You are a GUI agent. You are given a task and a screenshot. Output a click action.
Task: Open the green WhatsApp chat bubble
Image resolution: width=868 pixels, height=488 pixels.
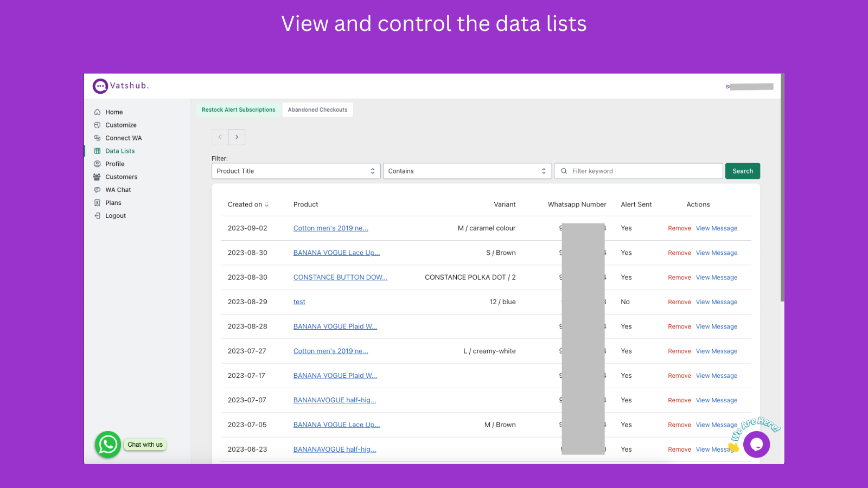[108, 445]
